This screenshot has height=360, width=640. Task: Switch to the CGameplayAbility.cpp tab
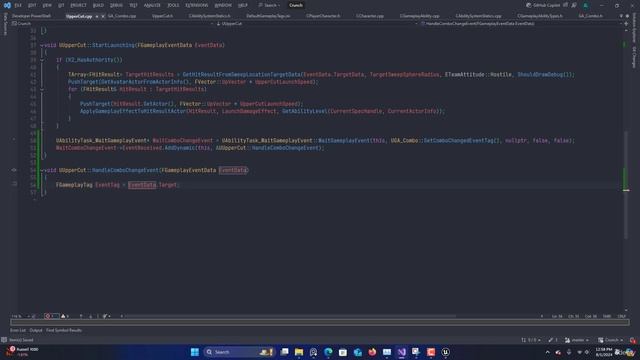[x=420, y=16]
